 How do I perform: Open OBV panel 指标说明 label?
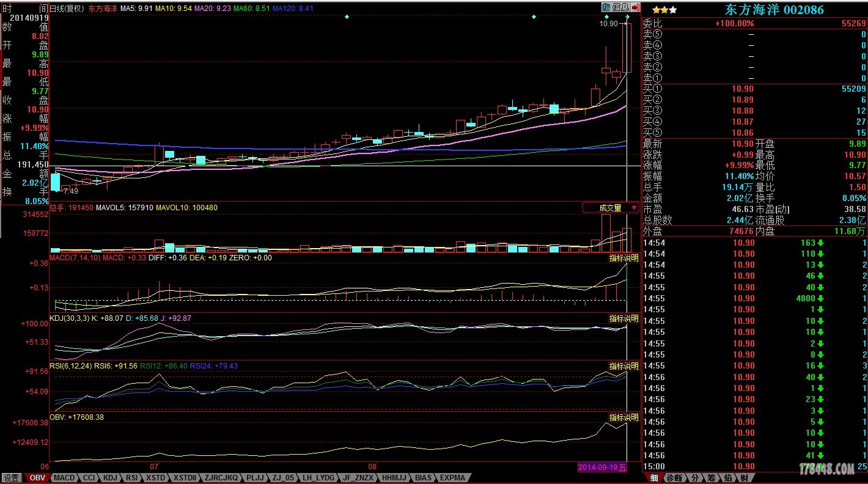click(x=623, y=417)
